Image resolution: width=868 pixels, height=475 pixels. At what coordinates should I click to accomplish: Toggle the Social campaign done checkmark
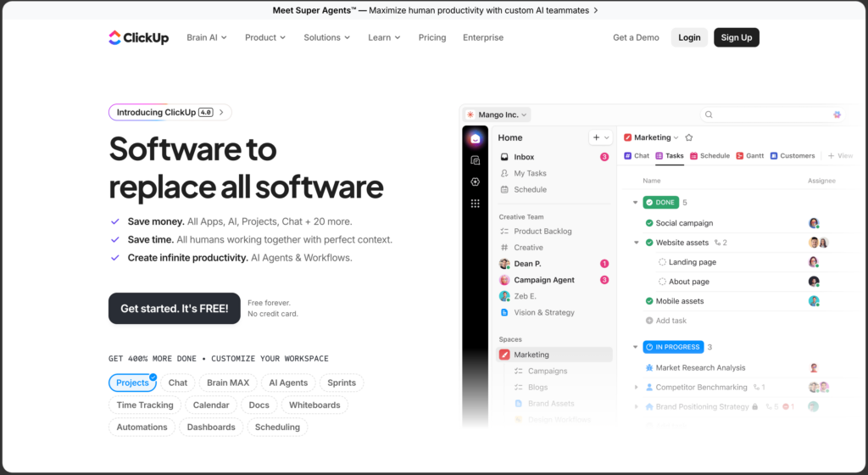pyautogui.click(x=649, y=223)
